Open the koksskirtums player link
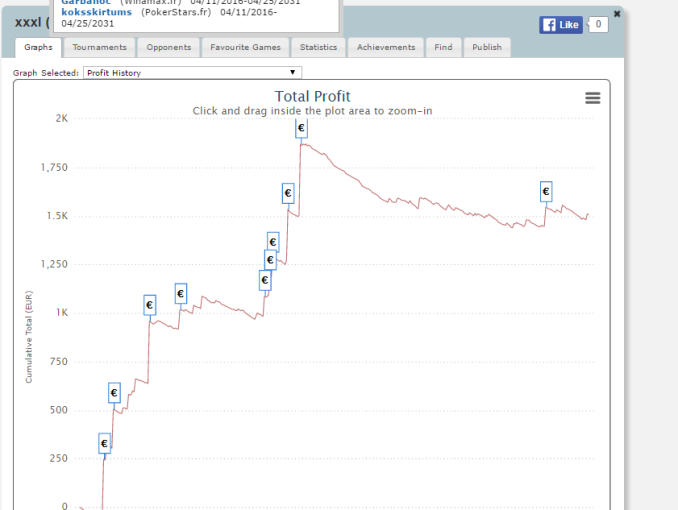Image resolution: width=678 pixels, height=510 pixels. [x=96, y=11]
